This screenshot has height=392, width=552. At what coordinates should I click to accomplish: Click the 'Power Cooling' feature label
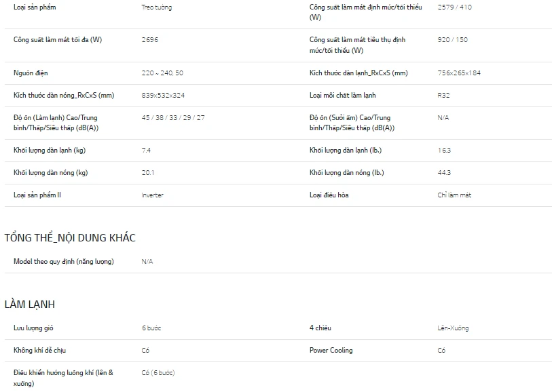click(x=331, y=351)
